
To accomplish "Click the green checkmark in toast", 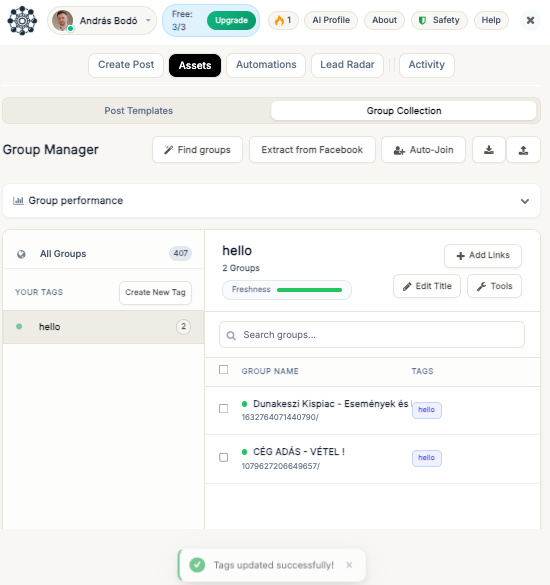I will pos(197,565).
